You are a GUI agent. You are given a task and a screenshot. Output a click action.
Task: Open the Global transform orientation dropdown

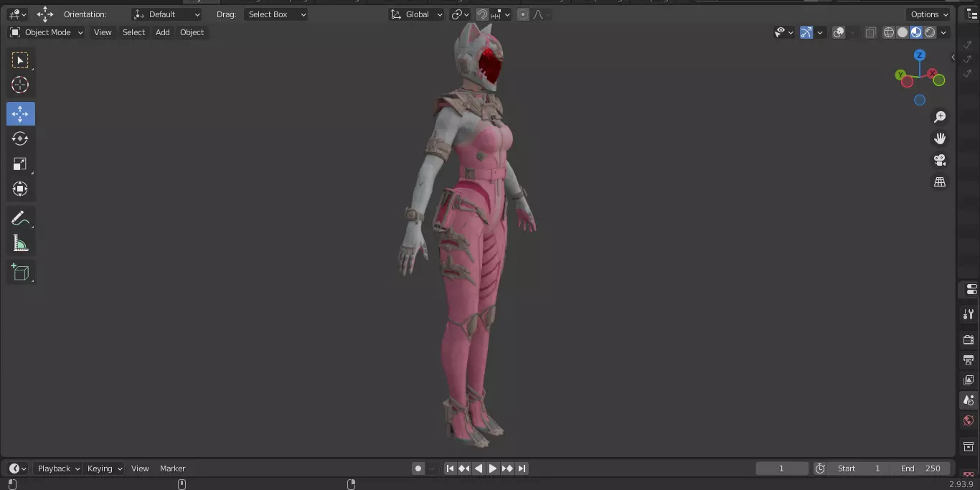click(x=417, y=14)
